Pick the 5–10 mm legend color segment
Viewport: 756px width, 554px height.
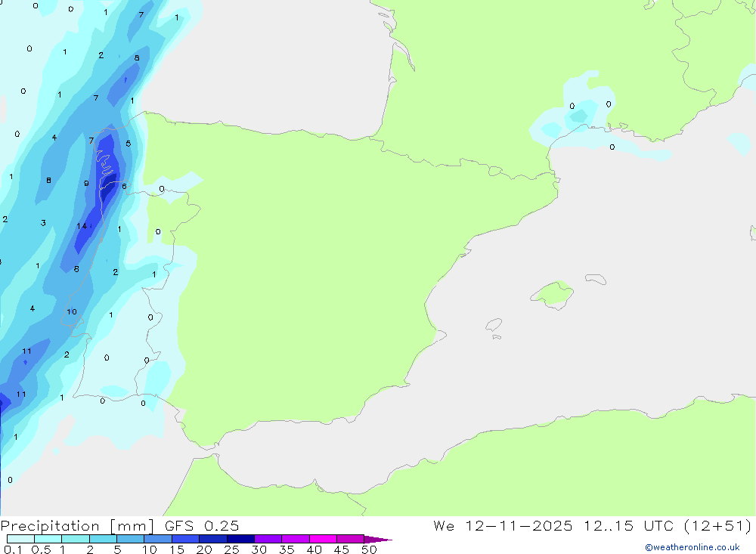(x=131, y=539)
